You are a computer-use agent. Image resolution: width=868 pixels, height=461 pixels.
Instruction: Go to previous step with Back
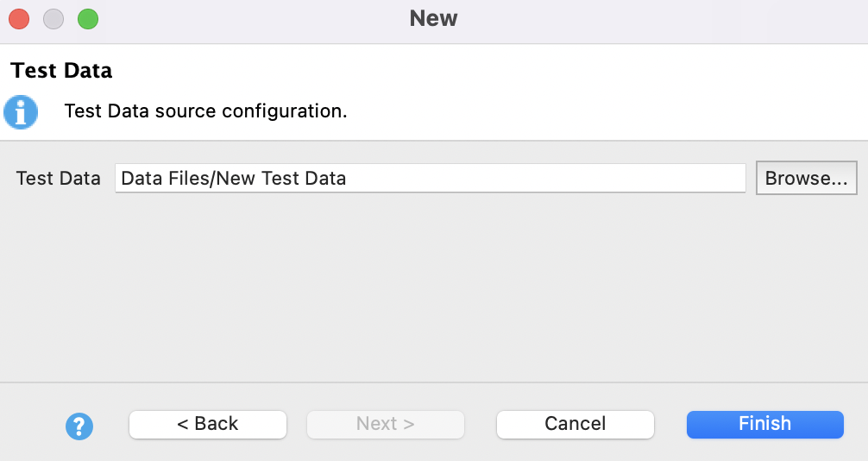[x=208, y=424]
